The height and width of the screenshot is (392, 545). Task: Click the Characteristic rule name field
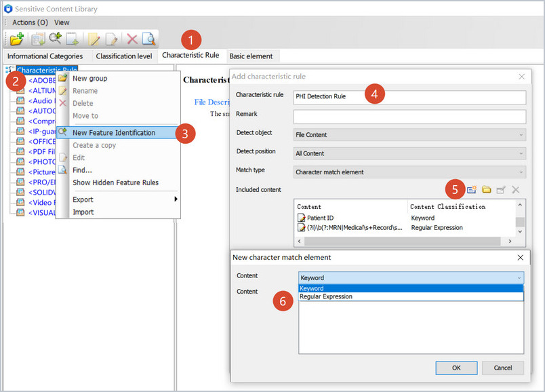tap(409, 98)
